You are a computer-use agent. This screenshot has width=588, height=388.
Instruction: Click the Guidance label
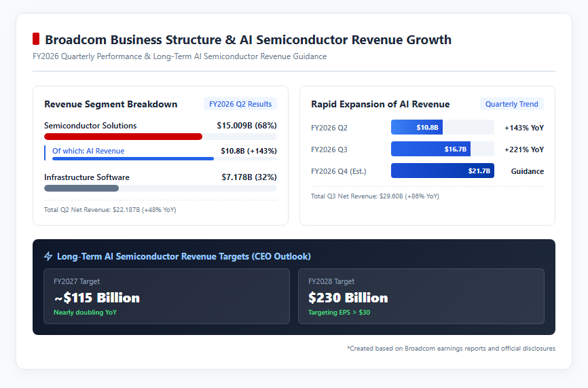tap(528, 171)
